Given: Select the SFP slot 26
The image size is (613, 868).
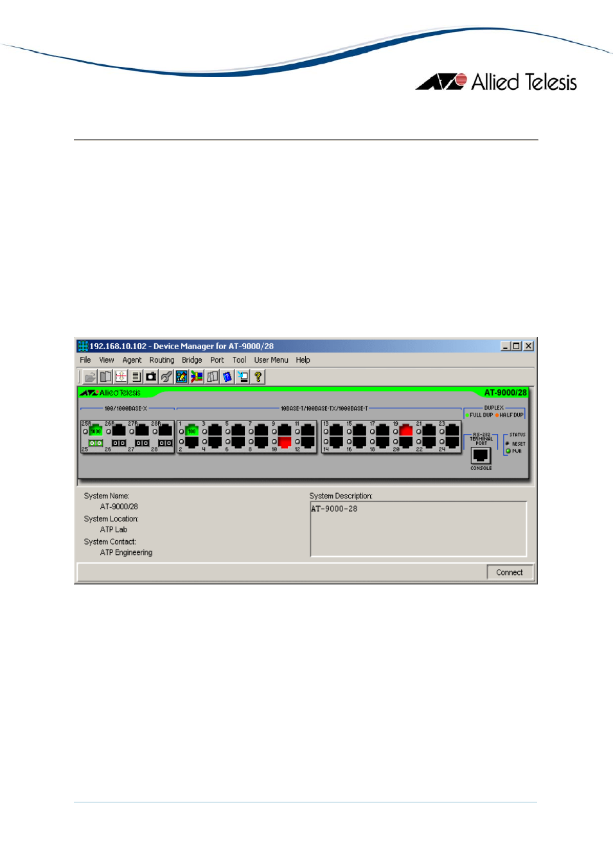Looking at the screenshot, I should 119,443.
